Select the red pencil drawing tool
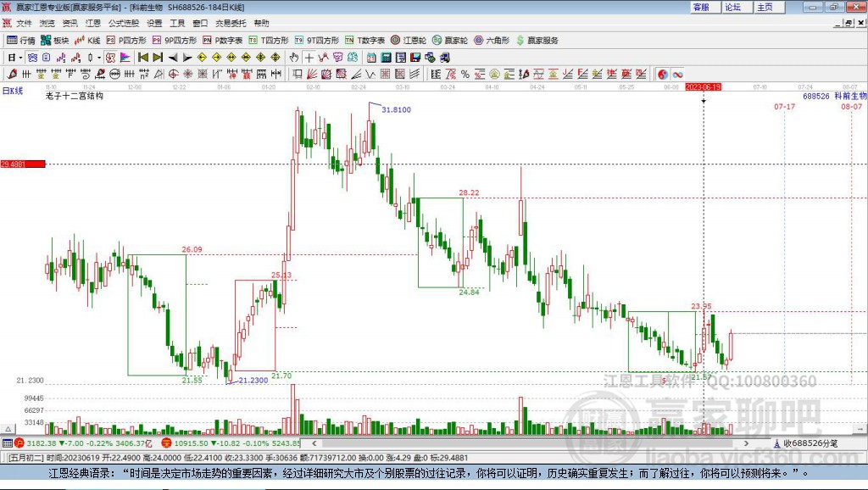Viewport: 868px width, 490px height. [x=12, y=75]
